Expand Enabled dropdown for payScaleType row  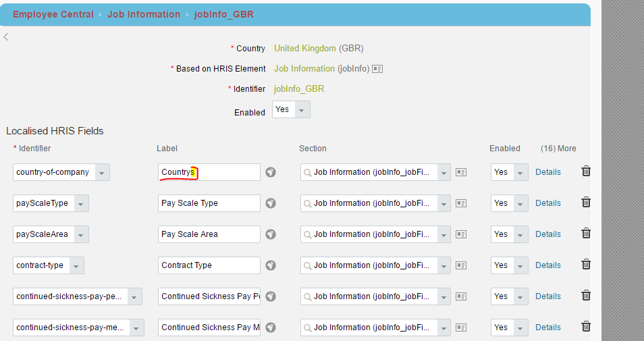(520, 204)
